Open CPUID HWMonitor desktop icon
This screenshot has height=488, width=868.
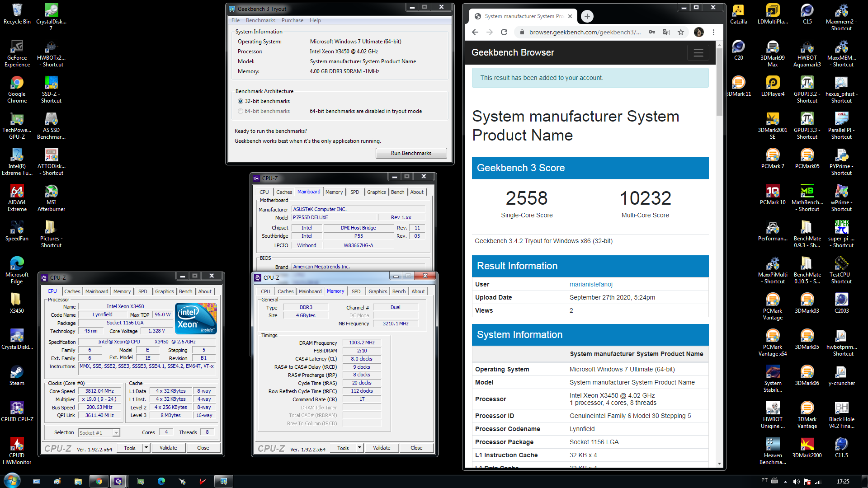(17, 450)
